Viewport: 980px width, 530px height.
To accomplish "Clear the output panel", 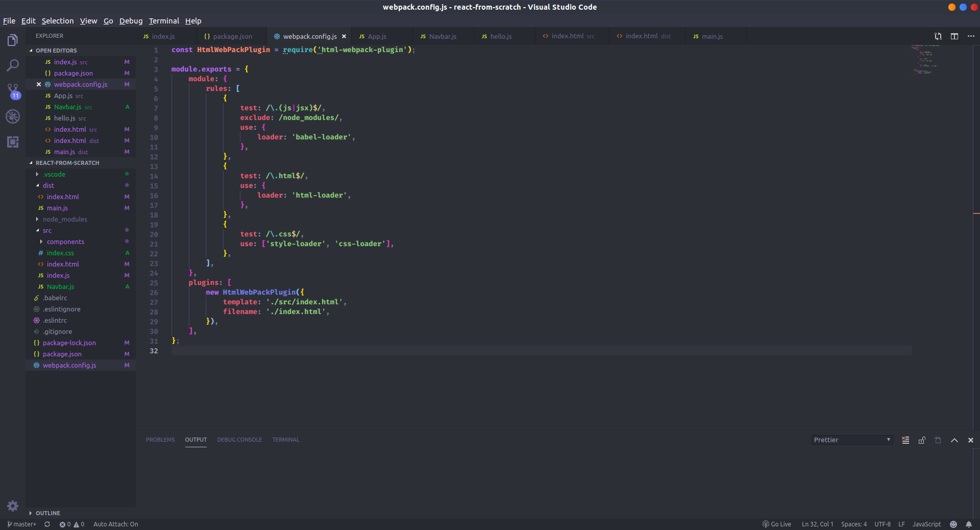I will tap(905, 440).
